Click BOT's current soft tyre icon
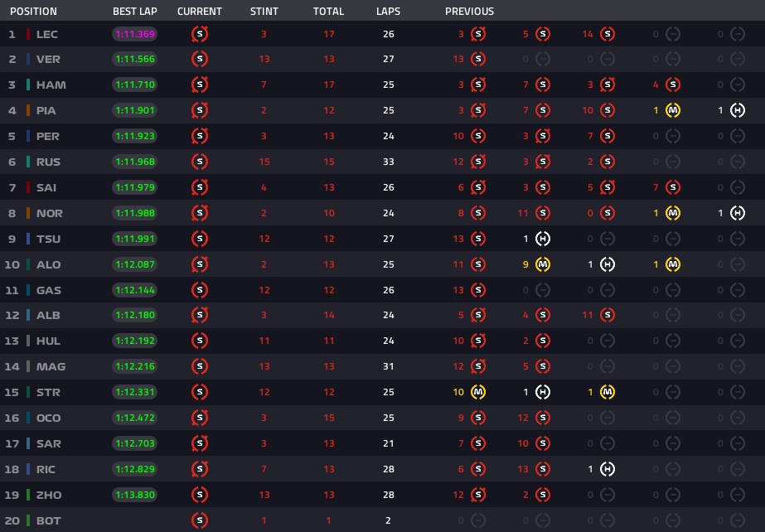The image size is (765, 532). click(200, 520)
